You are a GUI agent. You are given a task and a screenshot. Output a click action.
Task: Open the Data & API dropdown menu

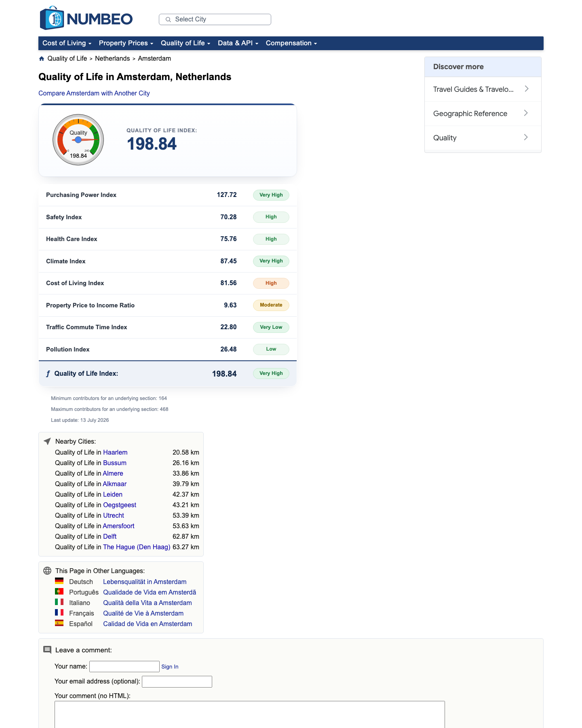238,43
